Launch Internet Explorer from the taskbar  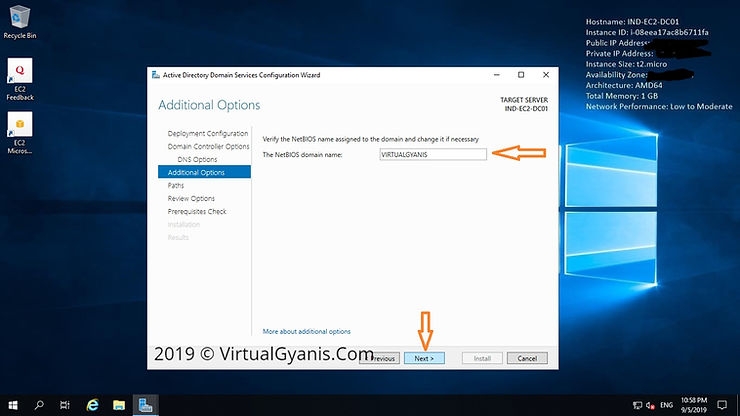point(92,405)
